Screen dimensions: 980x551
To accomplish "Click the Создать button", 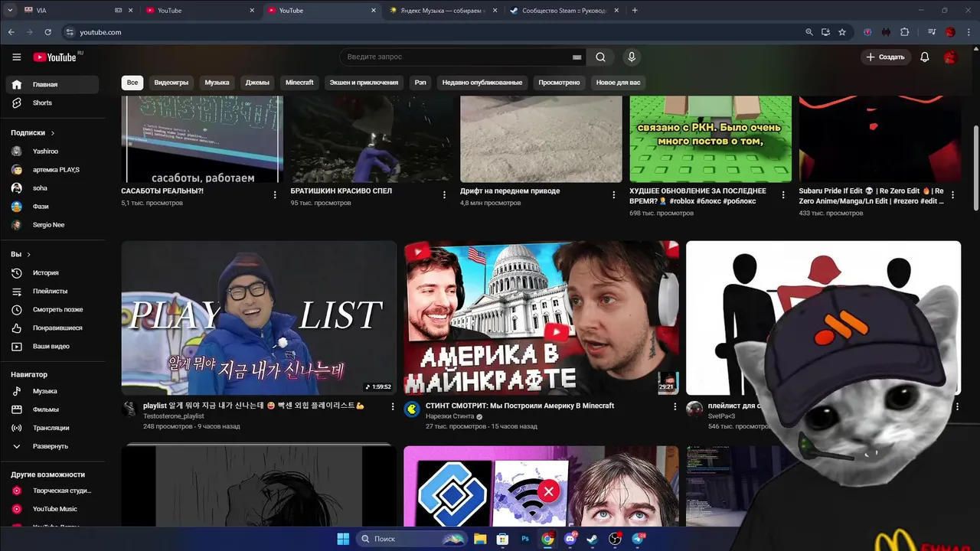I will click(x=885, y=57).
